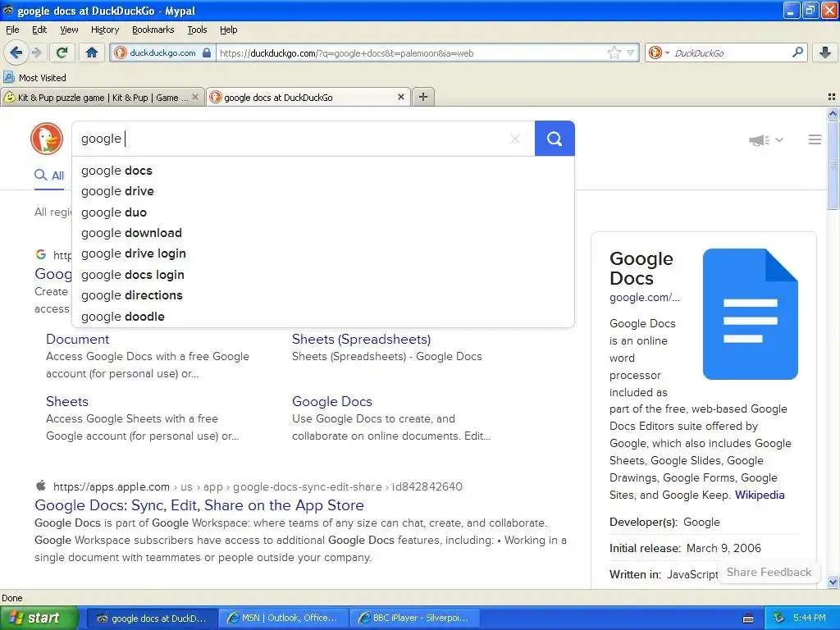Screen dimensions: 840x630
Task: Choose the google download suggestion
Action: [x=323, y=233]
